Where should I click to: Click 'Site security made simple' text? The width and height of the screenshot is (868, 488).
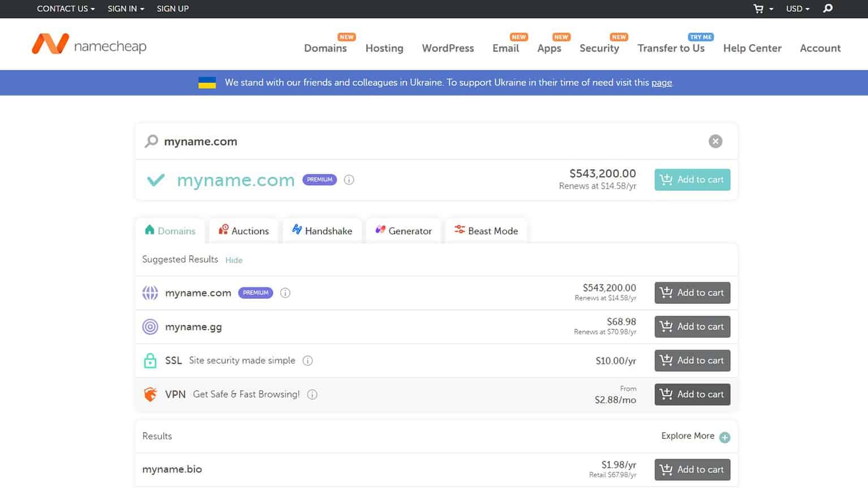[x=242, y=360]
